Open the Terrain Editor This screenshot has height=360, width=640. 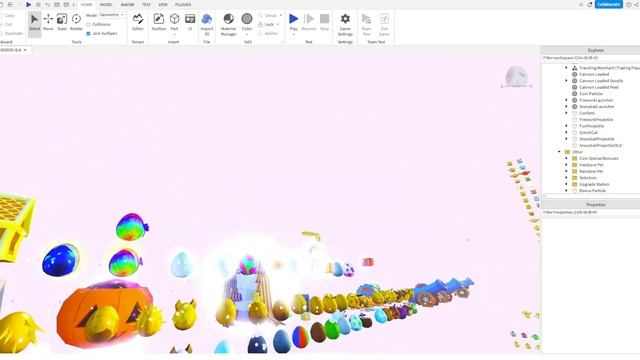[138, 22]
